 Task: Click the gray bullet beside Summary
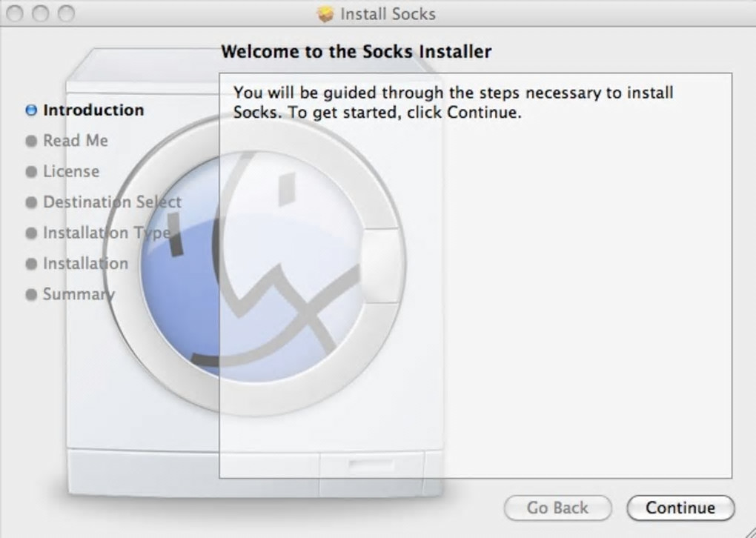31,295
